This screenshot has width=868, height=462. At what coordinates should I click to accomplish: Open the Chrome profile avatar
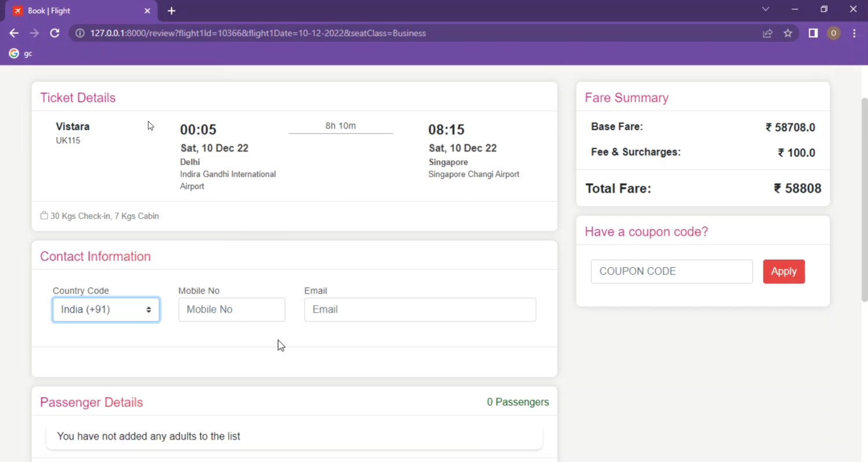pyautogui.click(x=833, y=33)
